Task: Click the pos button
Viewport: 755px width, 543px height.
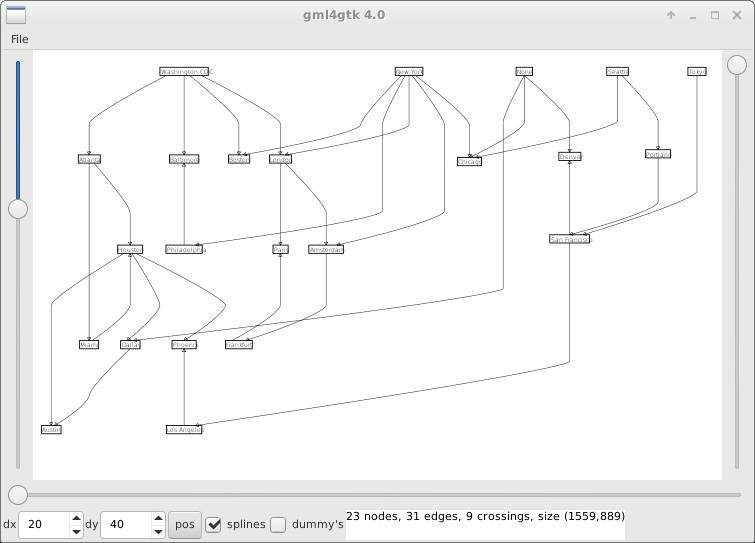Action: 185,524
